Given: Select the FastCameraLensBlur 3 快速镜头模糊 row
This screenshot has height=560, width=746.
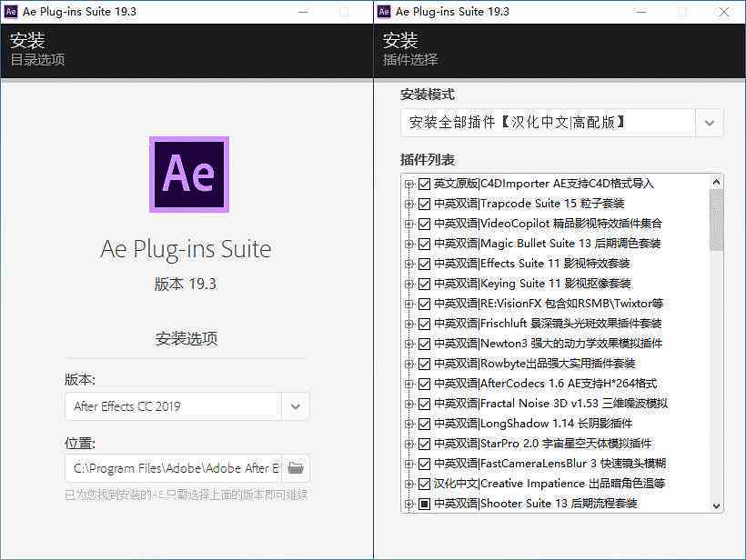Looking at the screenshot, I should tap(549, 464).
